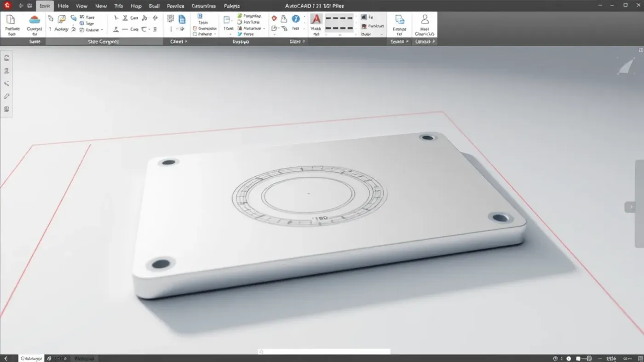Open the View ribbon tab

click(81, 6)
